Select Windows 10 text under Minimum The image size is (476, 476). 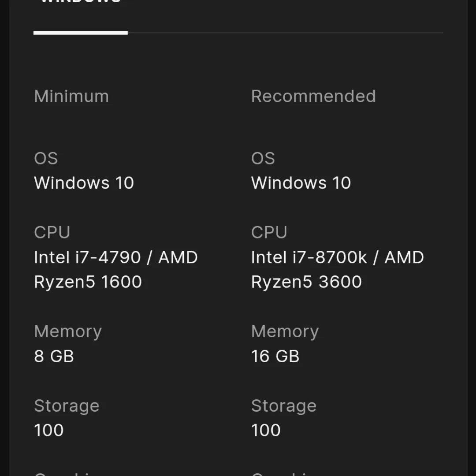(x=84, y=183)
